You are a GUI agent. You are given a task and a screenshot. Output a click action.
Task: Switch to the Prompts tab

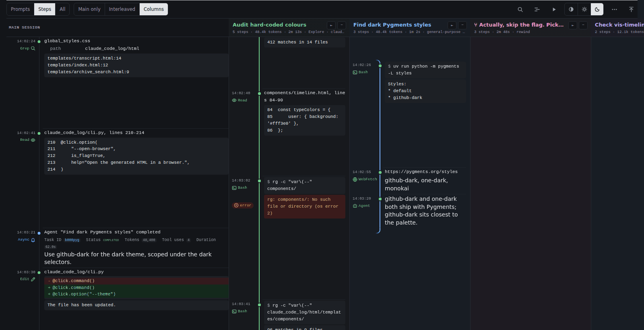point(21,9)
